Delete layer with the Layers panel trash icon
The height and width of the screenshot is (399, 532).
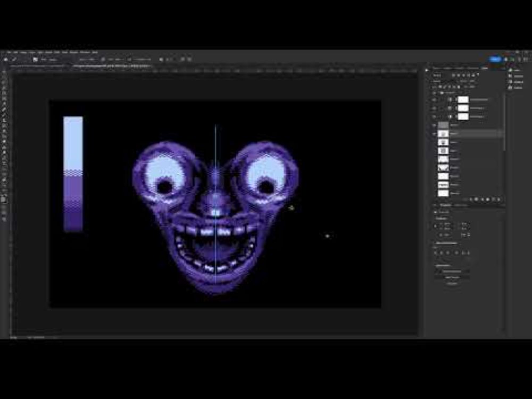(x=498, y=199)
